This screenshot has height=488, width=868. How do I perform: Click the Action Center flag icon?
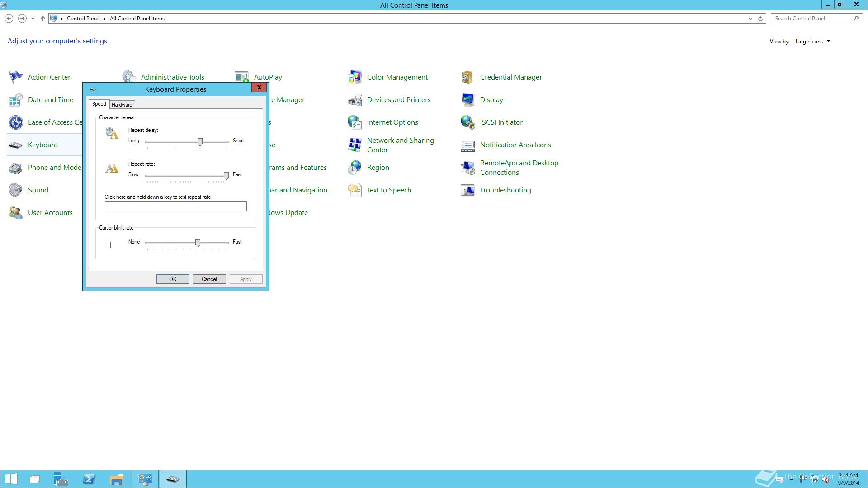point(15,77)
